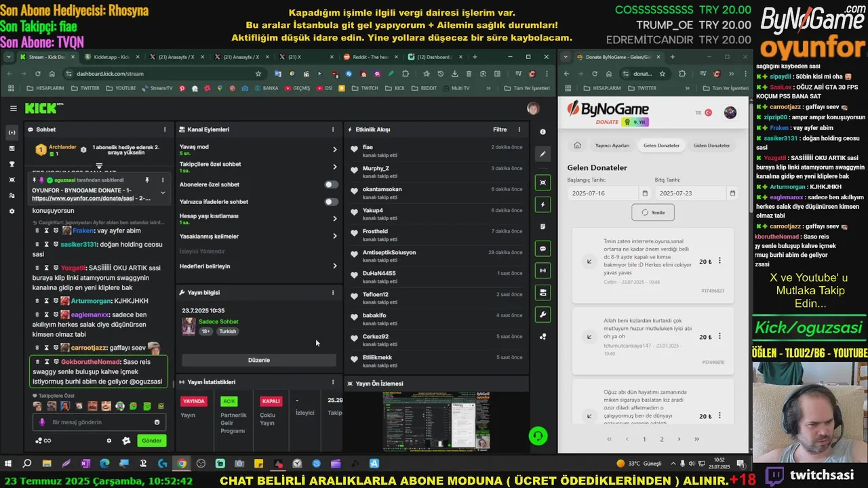Click the Yayın Ön İzlemesi preview thumbnail
The image size is (868, 488).
pyautogui.click(x=435, y=421)
